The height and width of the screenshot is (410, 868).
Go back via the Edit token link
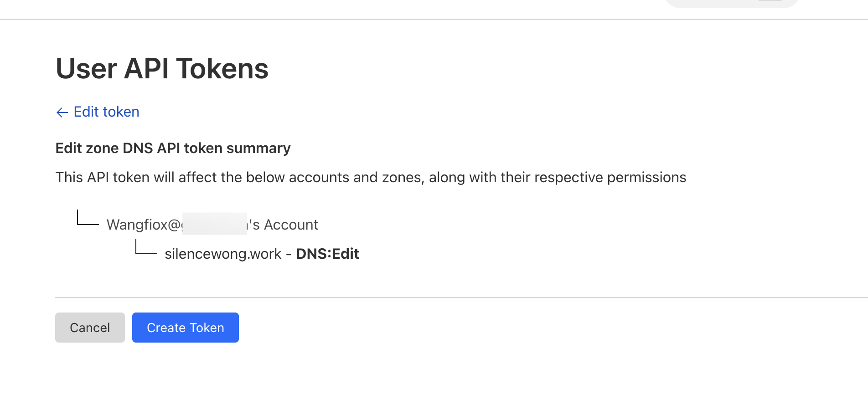click(106, 112)
